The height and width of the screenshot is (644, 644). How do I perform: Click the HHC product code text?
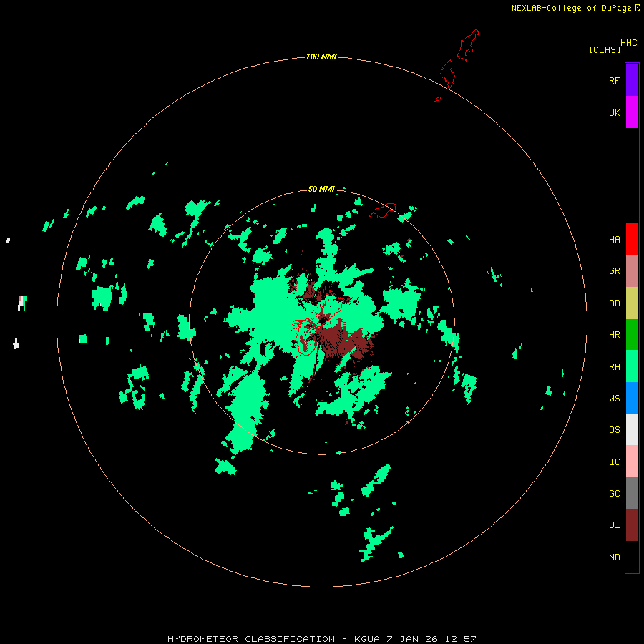tap(628, 43)
